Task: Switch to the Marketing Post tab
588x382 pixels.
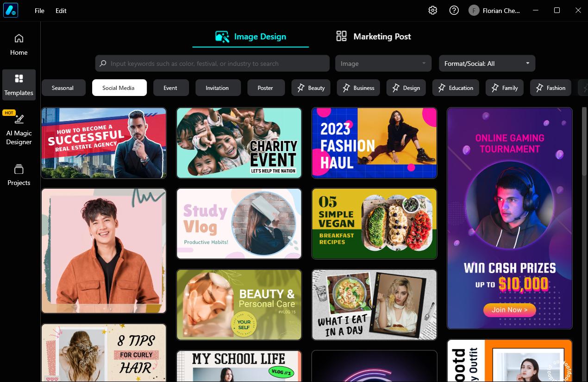Action: (x=373, y=36)
